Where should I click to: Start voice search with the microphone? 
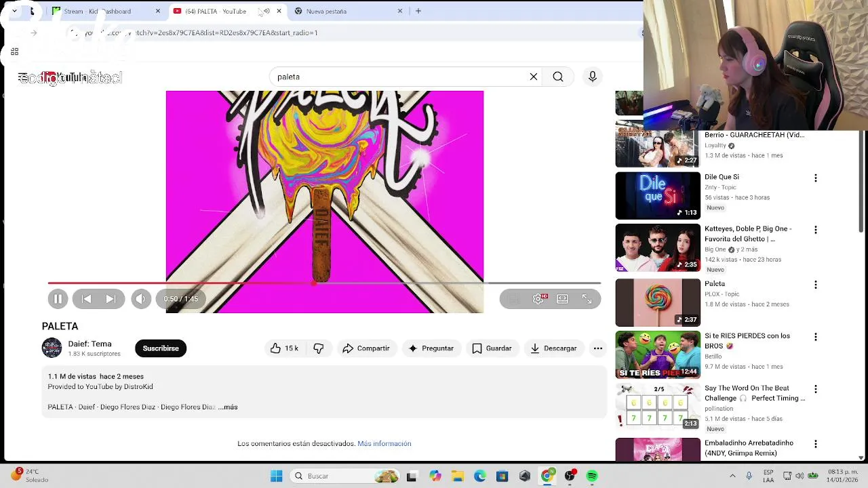pyautogui.click(x=593, y=77)
